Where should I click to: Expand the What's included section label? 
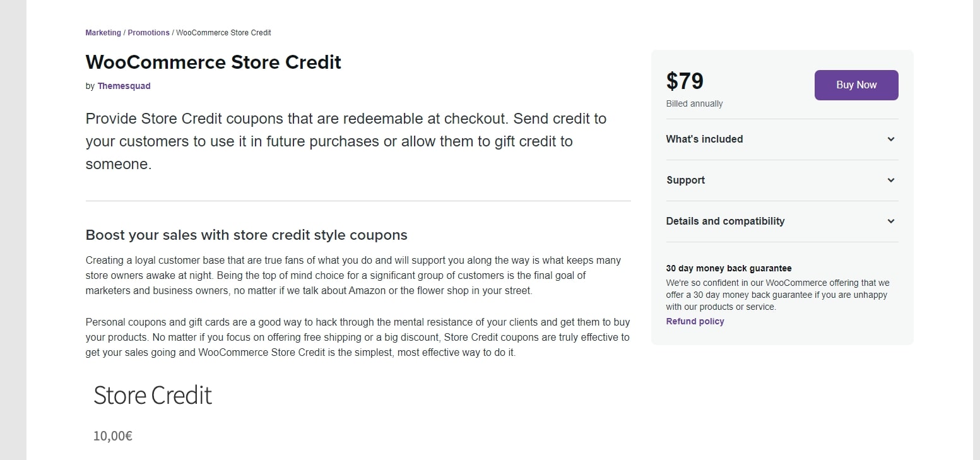point(704,139)
